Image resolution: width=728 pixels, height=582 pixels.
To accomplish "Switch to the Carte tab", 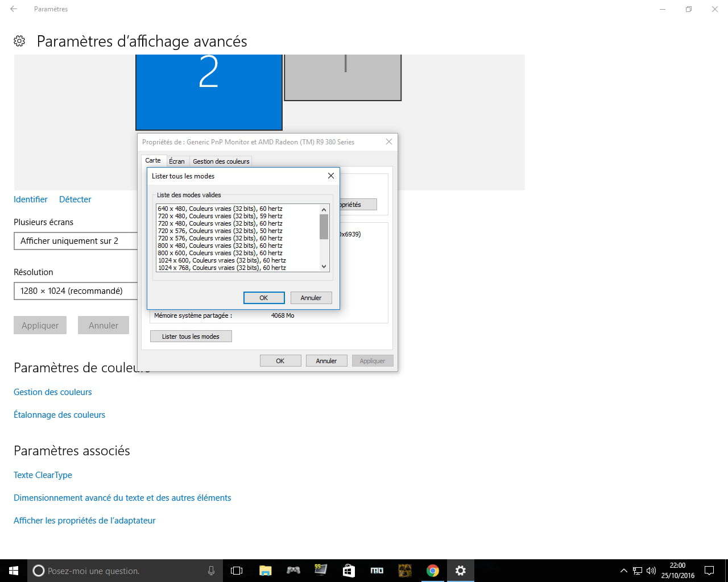I will [x=153, y=160].
